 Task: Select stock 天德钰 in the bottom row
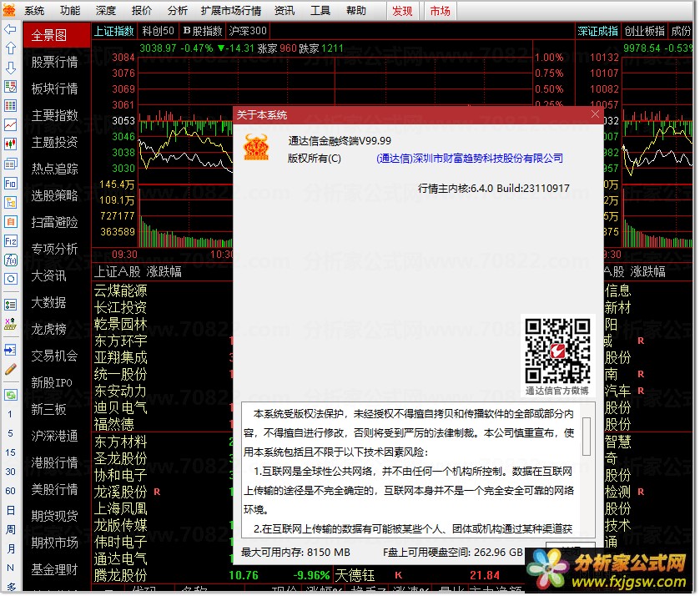point(355,575)
